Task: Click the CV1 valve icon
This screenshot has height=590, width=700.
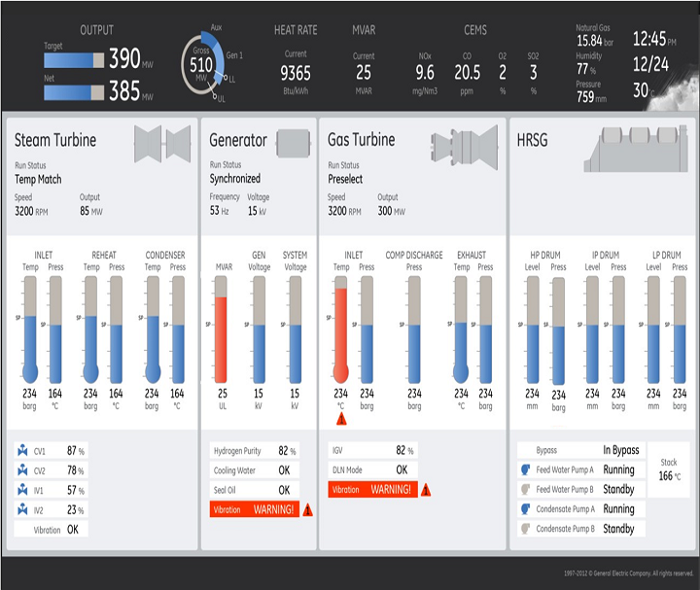Action: coord(24,451)
